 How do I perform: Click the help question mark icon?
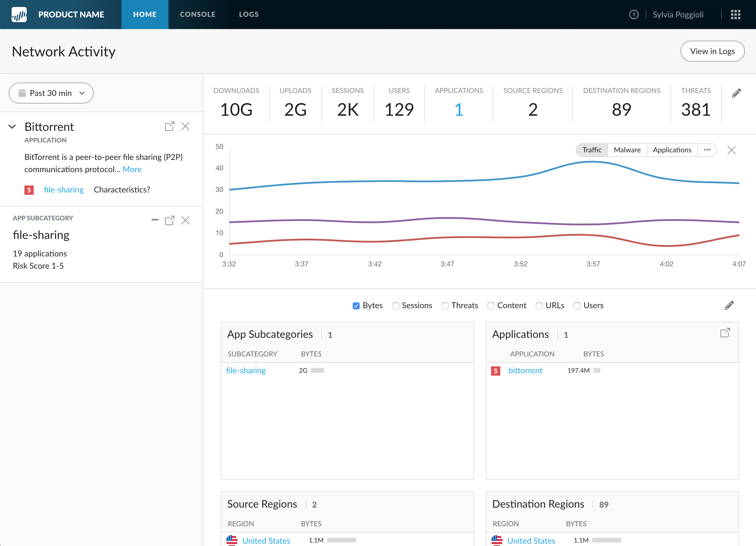634,15
